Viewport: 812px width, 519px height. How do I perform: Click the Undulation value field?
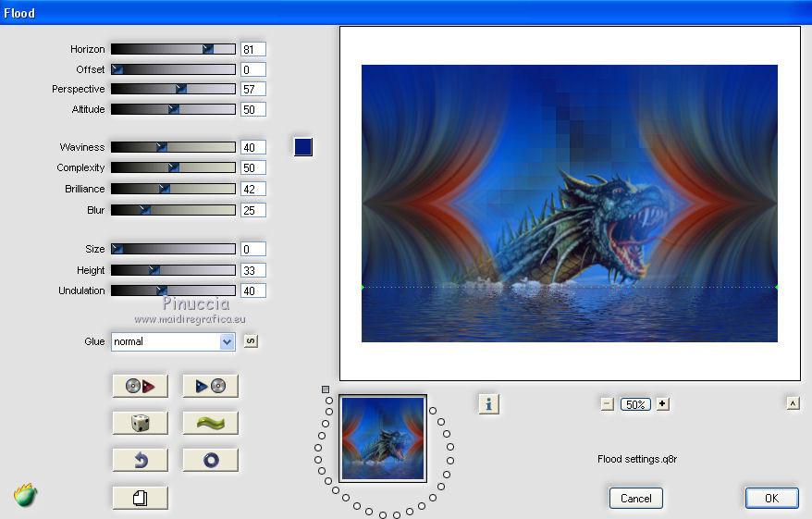(253, 291)
